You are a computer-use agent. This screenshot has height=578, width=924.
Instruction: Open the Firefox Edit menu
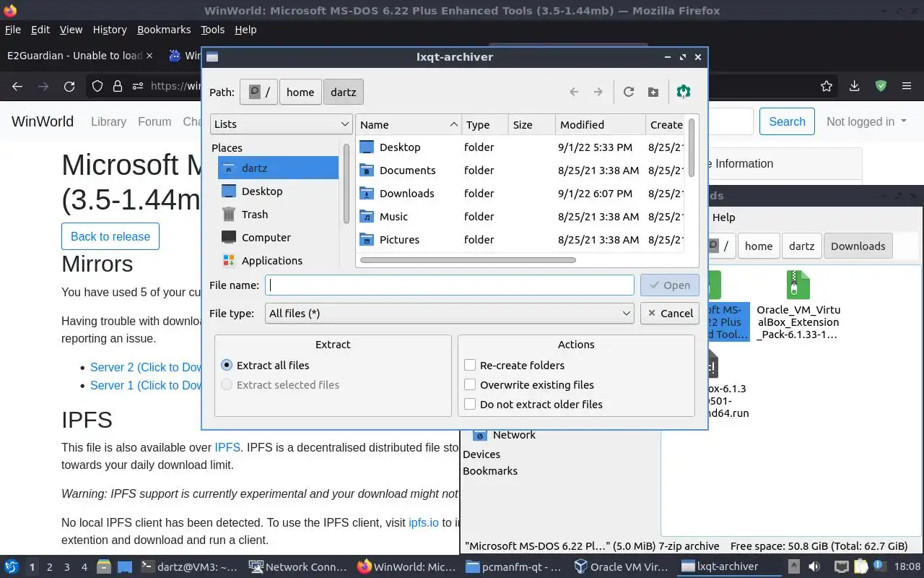[x=40, y=30]
